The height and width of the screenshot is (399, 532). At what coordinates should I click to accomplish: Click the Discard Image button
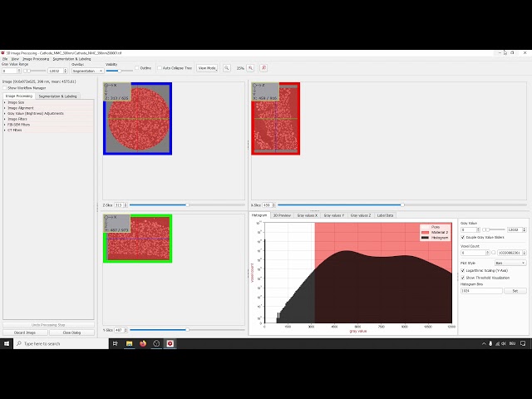coord(25,332)
